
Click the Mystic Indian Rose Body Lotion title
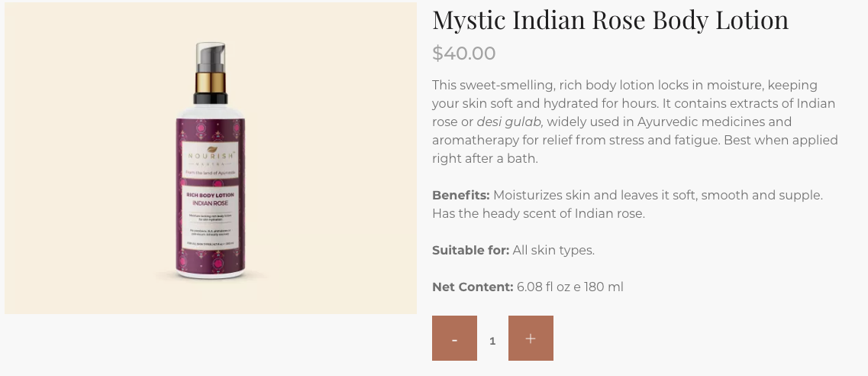tap(610, 20)
